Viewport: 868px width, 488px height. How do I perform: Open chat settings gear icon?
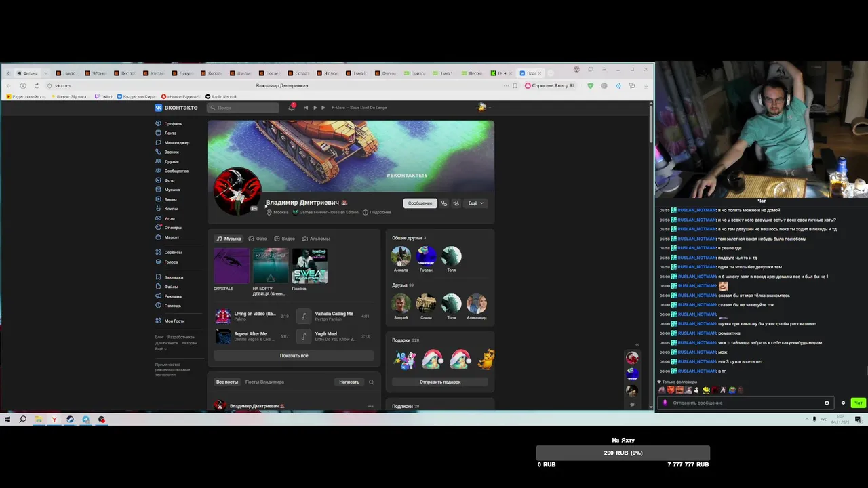pyautogui.click(x=843, y=403)
